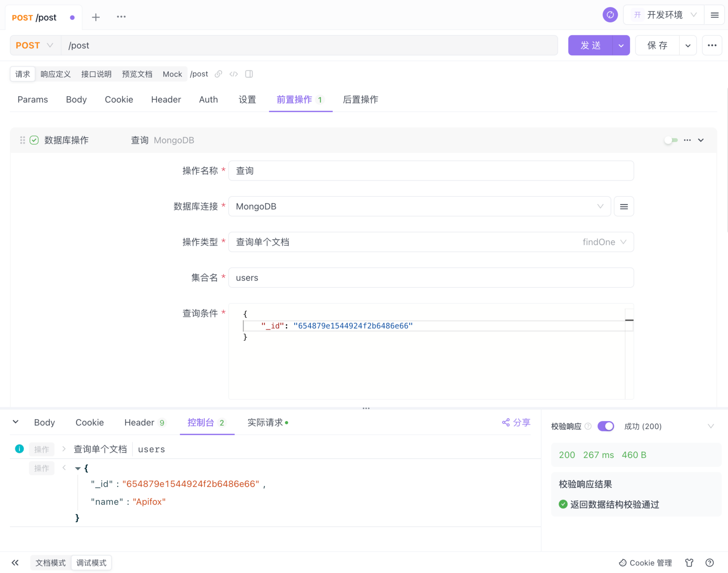Viewport: 728px width, 573px height.
Task: Open the code generation icon
Action: click(234, 74)
